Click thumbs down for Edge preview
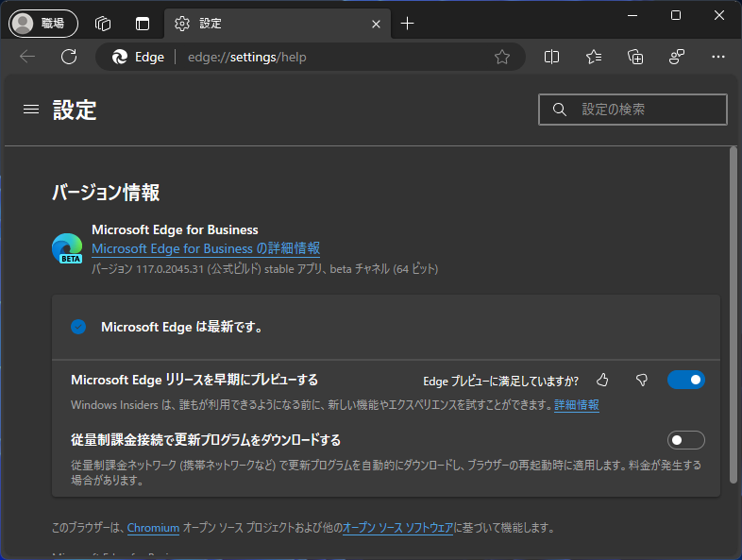 click(642, 380)
